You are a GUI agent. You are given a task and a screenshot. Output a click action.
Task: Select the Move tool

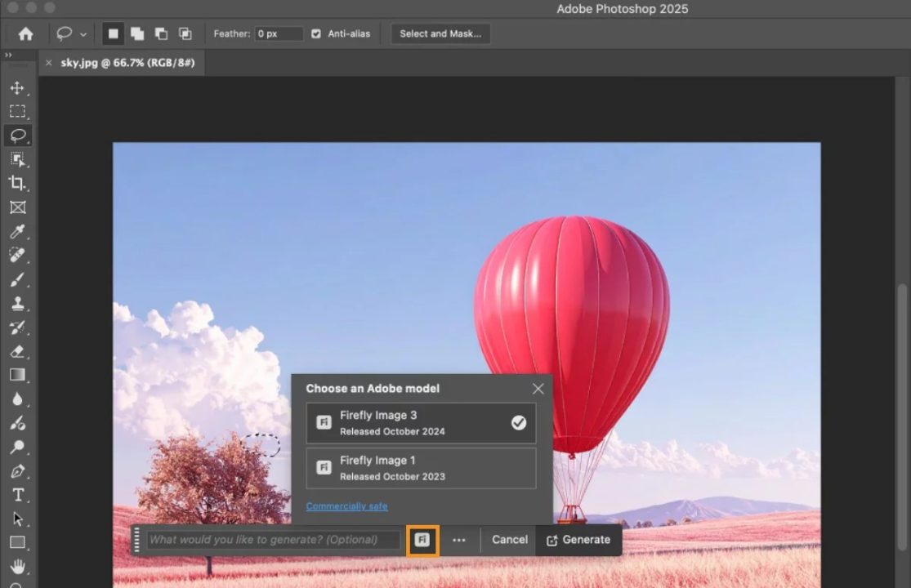[x=17, y=88]
